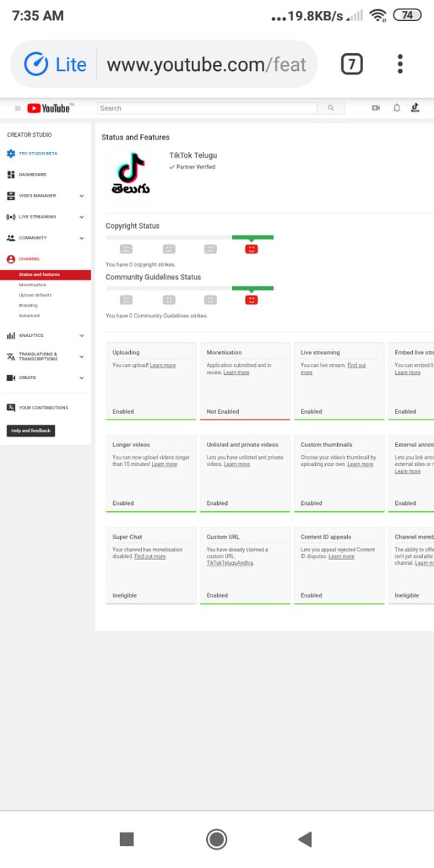434x868 pixels.
Task: Expand the Translations & Transcriptions chevron
Action: [82, 357]
